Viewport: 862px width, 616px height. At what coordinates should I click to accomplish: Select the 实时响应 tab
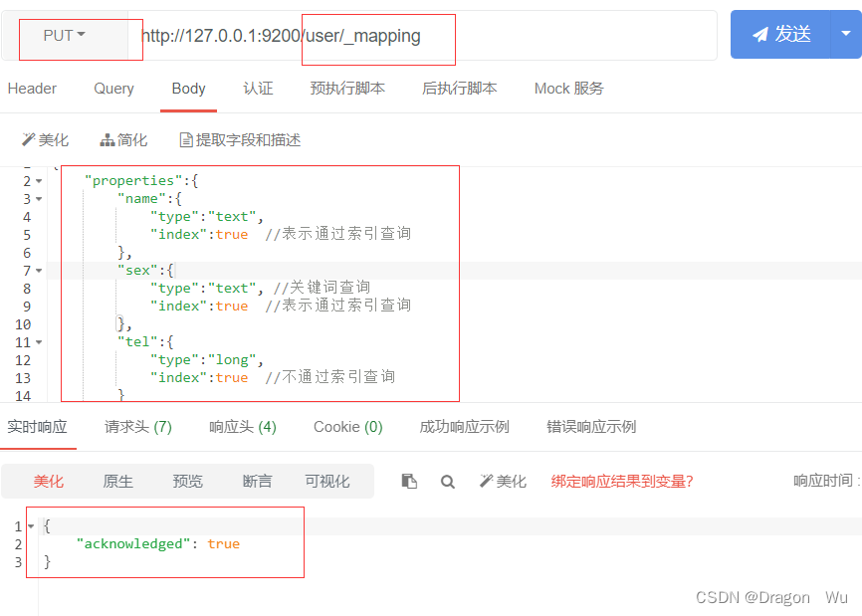[38, 427]
